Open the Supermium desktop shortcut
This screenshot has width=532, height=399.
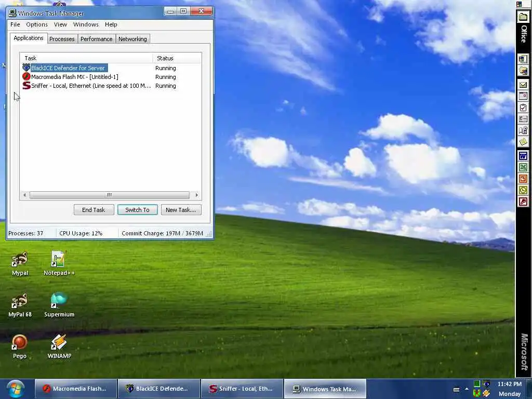tap(59, 305)
